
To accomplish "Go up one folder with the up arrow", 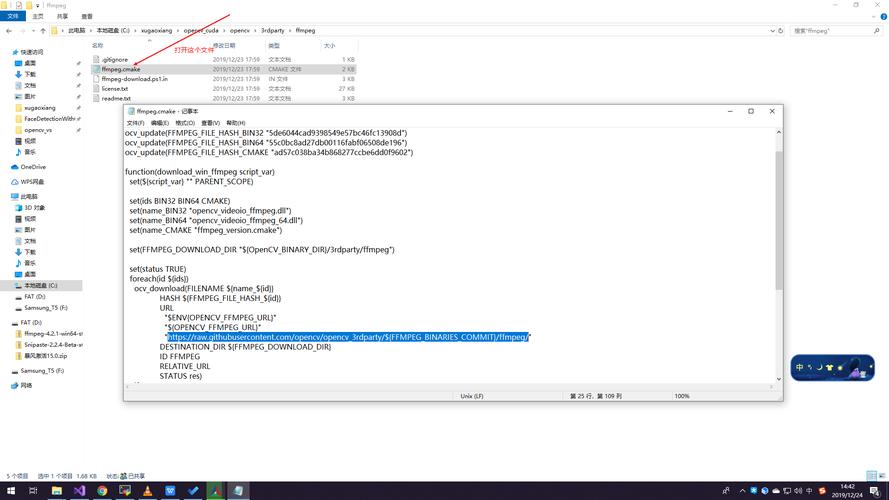I will click(x=43, y=31).
